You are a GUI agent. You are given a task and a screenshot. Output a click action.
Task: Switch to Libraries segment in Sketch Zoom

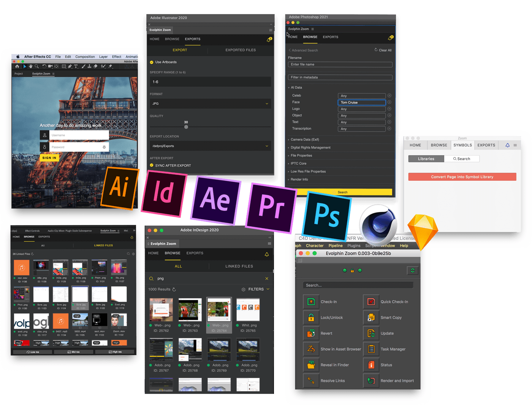[x=426, y=159]
